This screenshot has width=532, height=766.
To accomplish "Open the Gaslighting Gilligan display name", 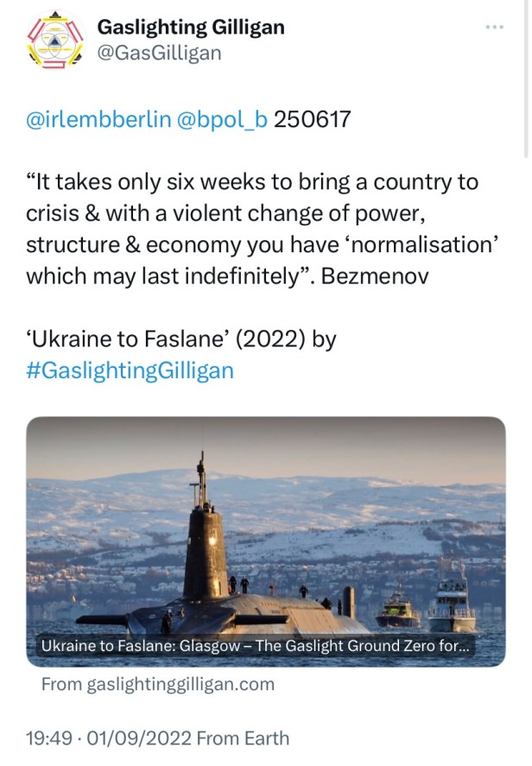I will coord(191,27).
